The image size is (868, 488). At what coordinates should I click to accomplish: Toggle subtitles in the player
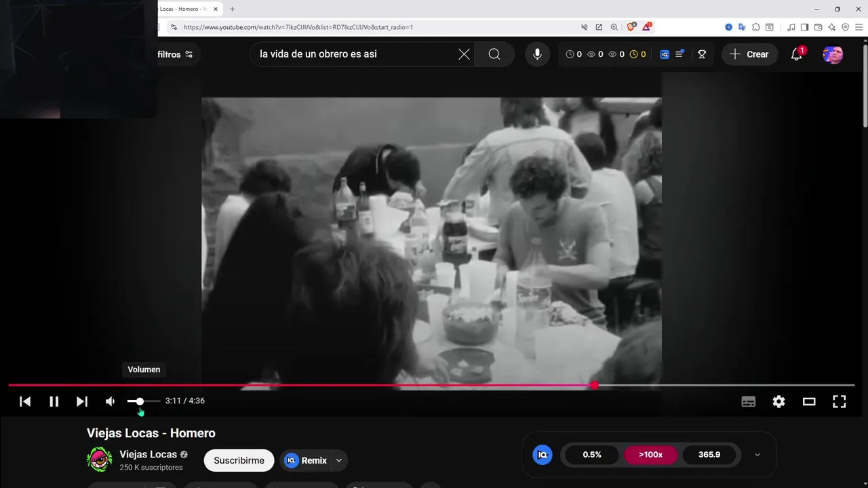point(749,401)
